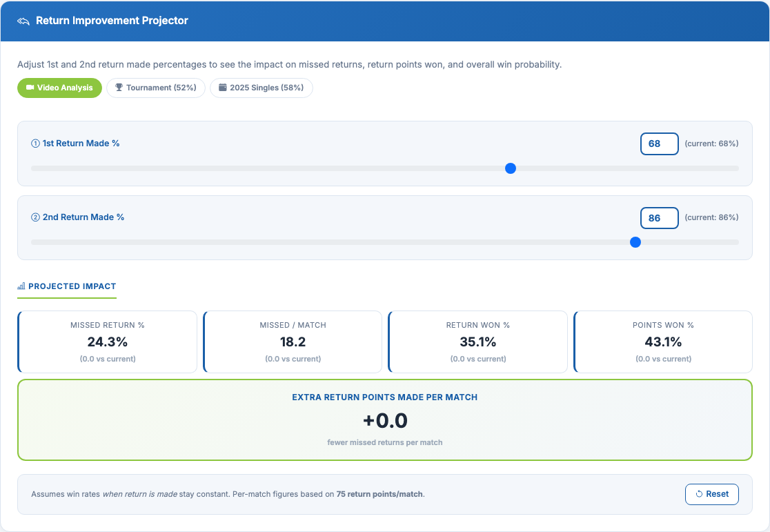This screenshot has width=770, height=532.
Task: Select the 2025 Singles (58%) tab
Action: [261, 88]
